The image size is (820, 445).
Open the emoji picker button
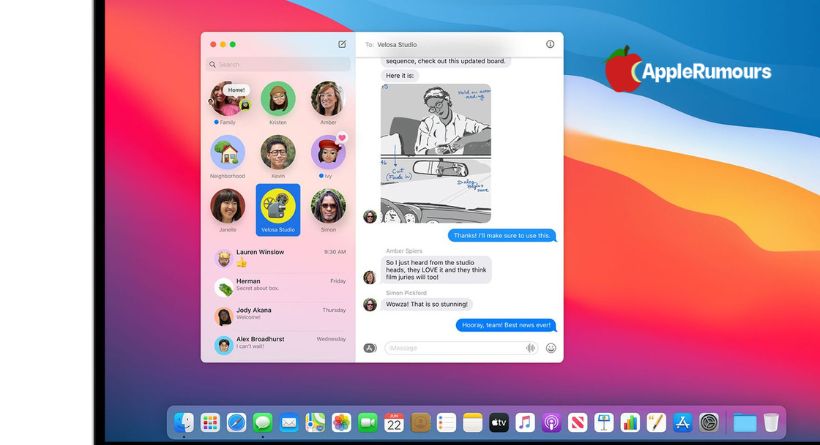[551, 348]
